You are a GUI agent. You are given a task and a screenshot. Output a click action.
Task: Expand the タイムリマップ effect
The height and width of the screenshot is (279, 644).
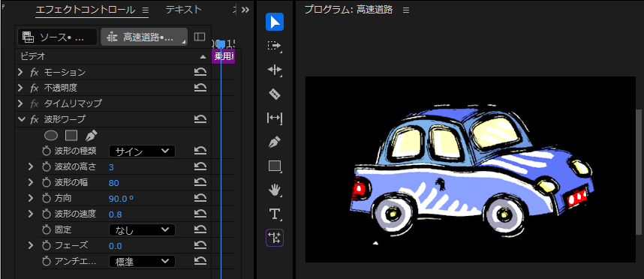click(x=20, y=103)
